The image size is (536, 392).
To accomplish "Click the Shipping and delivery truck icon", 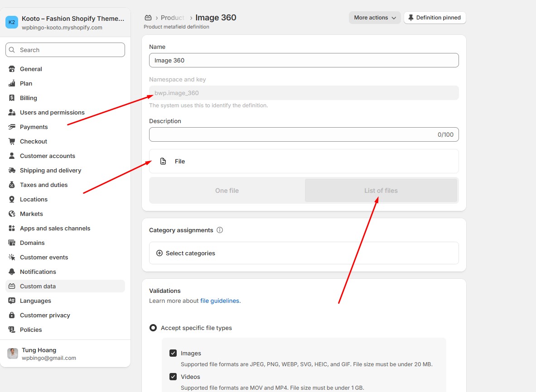I will (12, 170).
